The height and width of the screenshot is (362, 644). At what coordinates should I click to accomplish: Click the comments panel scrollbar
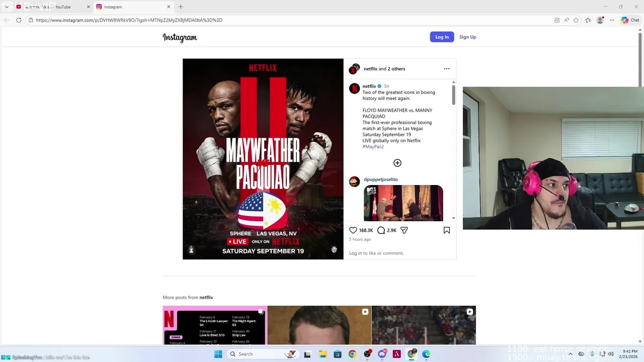click(453, 95)
